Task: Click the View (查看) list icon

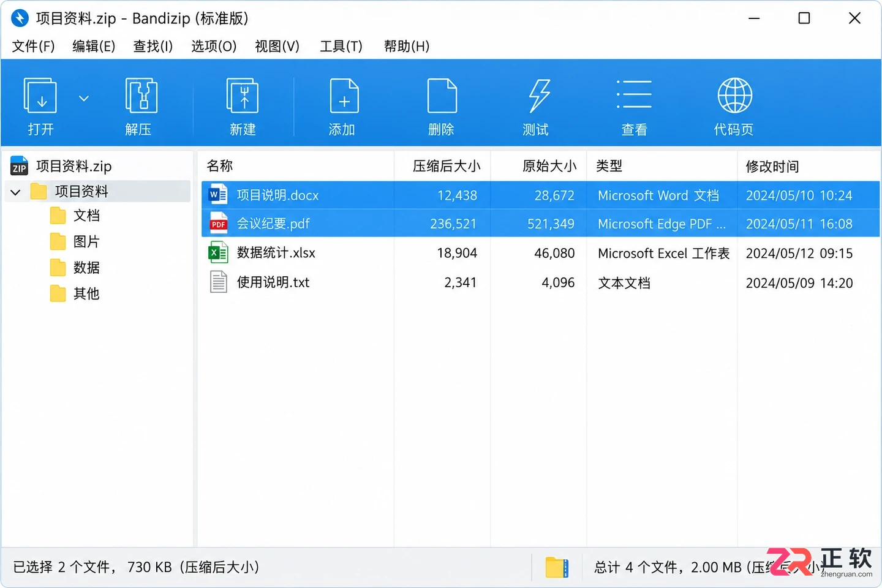Action: point(634,94)
